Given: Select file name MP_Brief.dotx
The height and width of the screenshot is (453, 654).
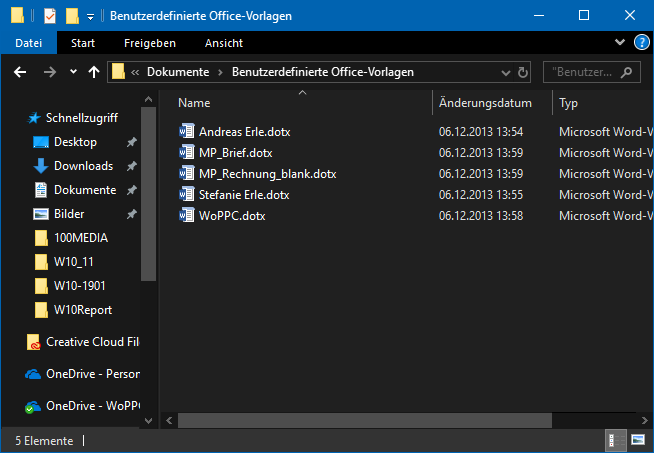Looking at the screenshot, I should tap(236, 153).
